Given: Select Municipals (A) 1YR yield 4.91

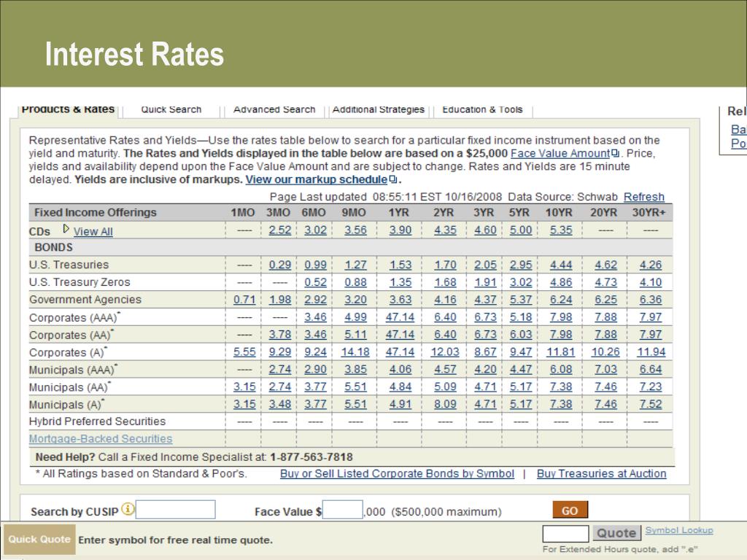Looking at the screenshot, I should [400, 404].
